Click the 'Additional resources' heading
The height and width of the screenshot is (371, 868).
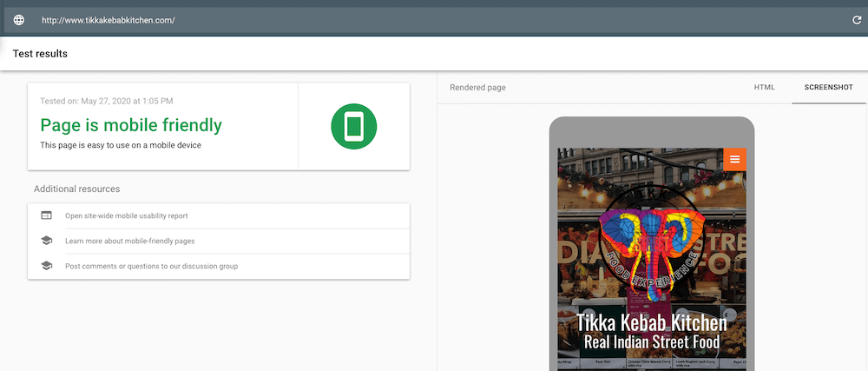click(77, 189)
